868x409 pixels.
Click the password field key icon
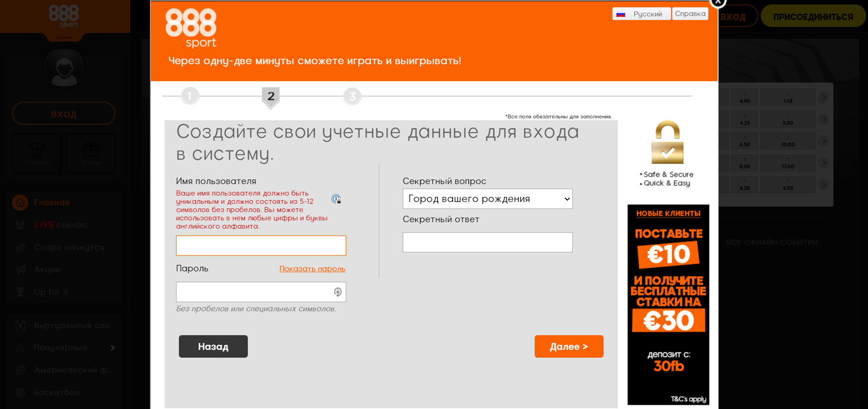coord(338,292)
